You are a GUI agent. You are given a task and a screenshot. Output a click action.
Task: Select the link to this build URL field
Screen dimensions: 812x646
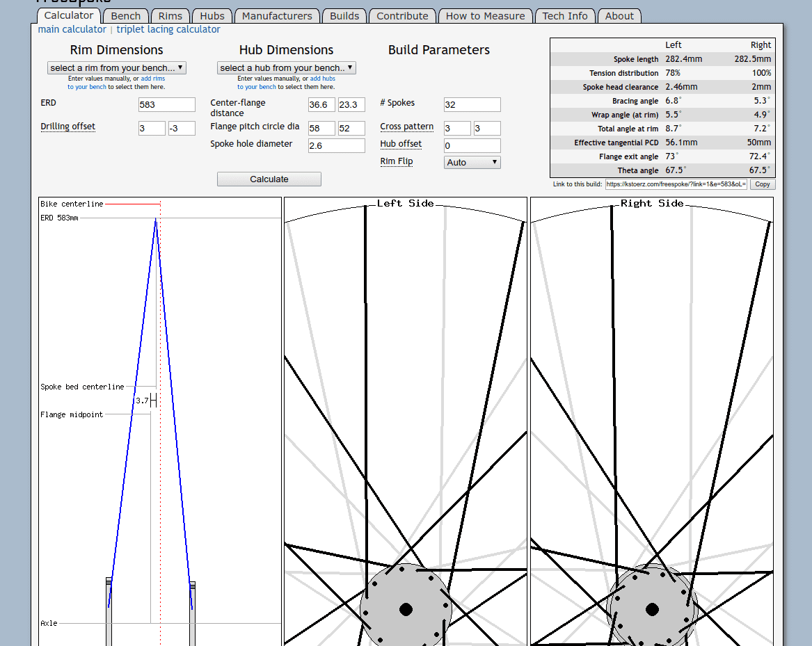point(676,184)
